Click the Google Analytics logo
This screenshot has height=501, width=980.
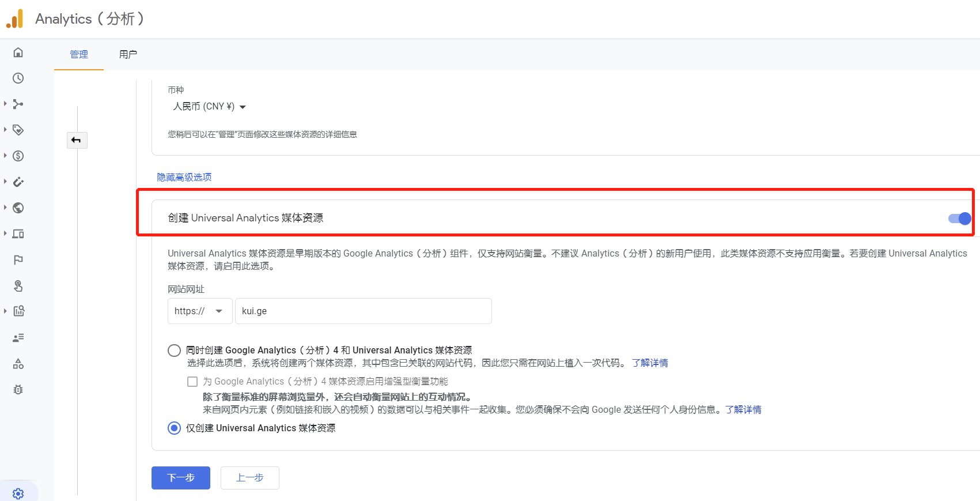[x=15, y=18]
